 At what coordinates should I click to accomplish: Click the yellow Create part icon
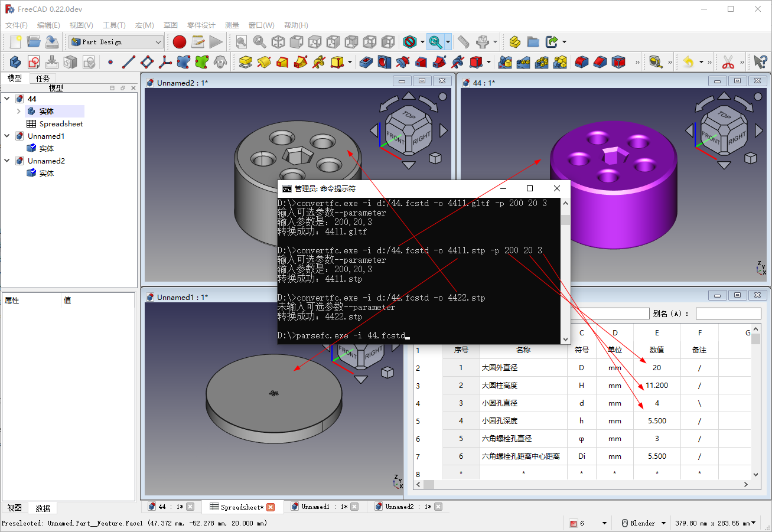coord(514,41)
